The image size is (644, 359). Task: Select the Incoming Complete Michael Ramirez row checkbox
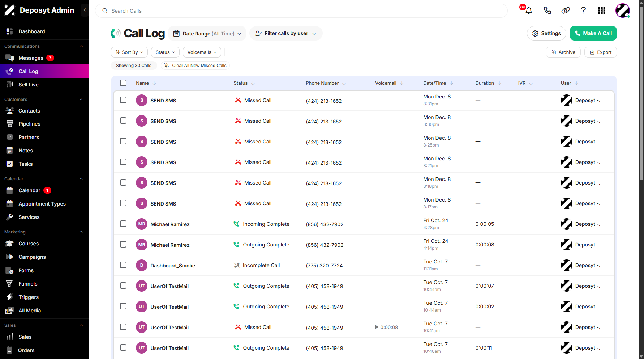pos(123,224)
